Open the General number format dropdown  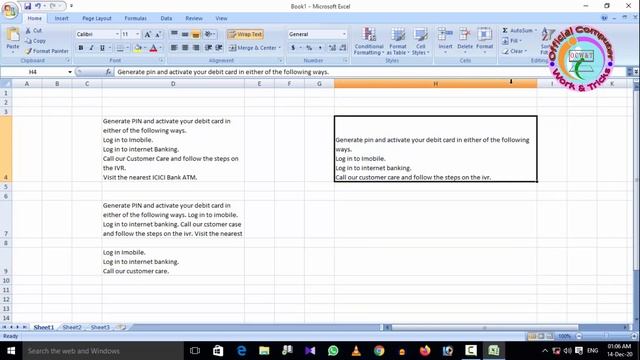coord(344,34)
